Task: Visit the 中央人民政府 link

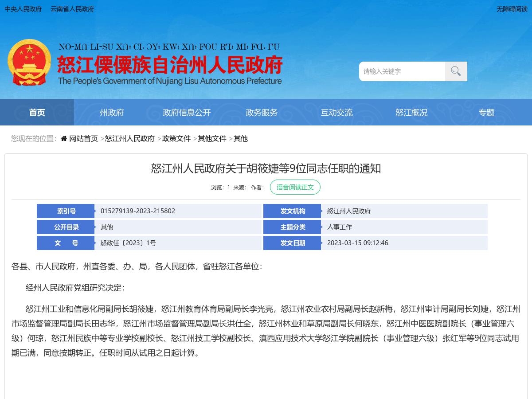Action: [x=23, y=9]
